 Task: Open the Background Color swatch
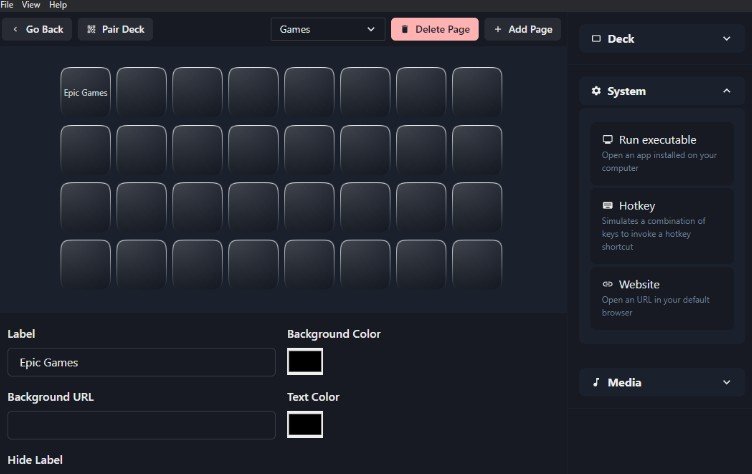[x=305, y=361]
